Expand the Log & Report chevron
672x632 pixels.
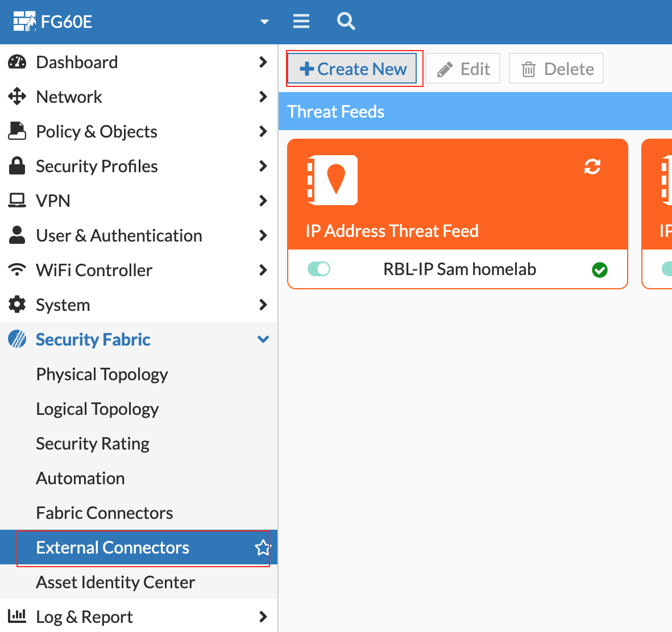pyautogui.click(x=263, y=617)
